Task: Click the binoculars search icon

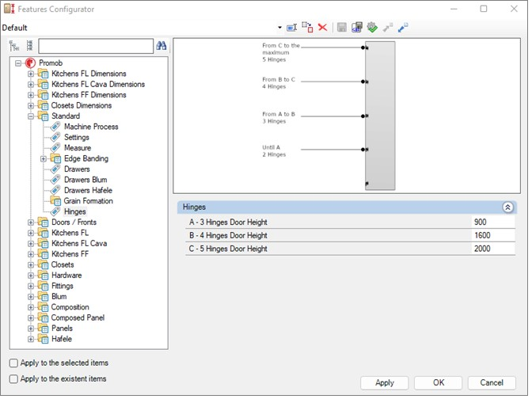Action: click(x=161, y=45)
